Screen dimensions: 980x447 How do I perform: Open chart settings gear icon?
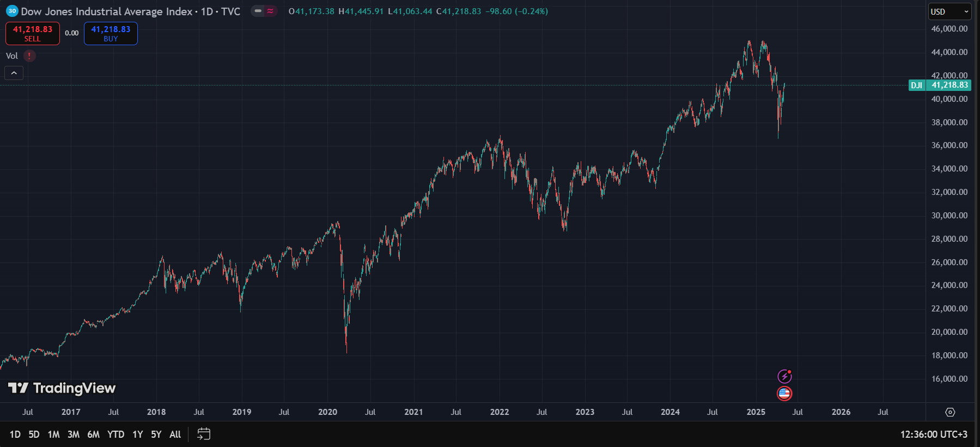950,412
